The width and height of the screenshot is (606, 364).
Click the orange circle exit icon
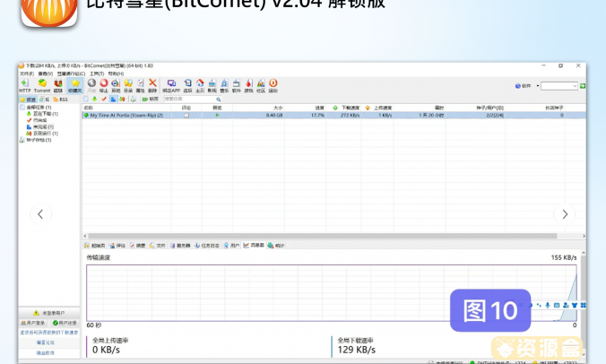pos(273,85)
